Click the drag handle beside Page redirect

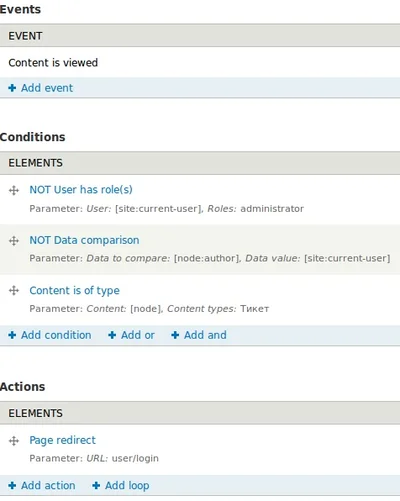14,441
